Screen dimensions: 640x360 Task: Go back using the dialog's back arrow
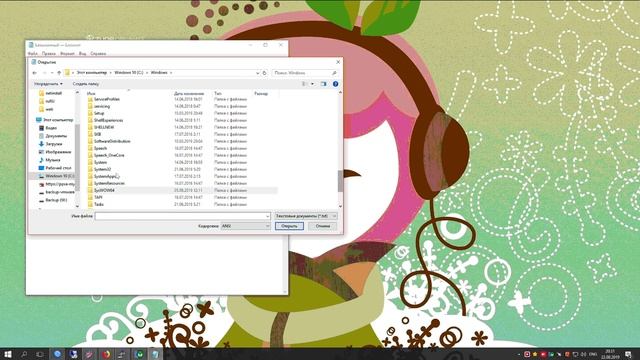click(35, 73)
